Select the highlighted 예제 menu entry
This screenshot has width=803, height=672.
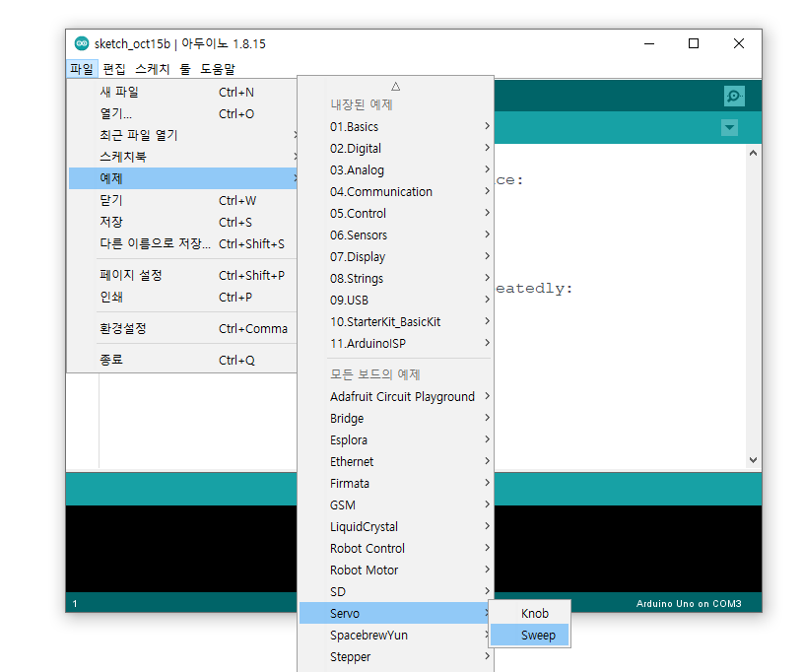(183, 178)
